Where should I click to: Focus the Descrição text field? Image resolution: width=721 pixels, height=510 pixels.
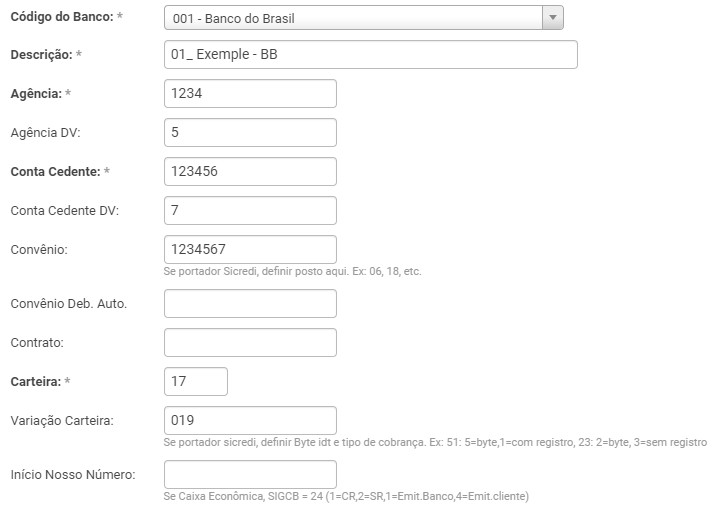point(370,54)
